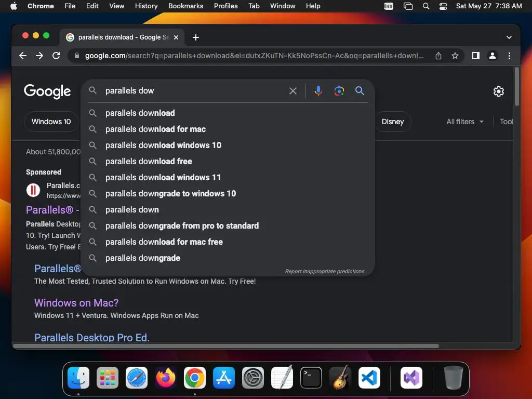Click the horizontal page scrollbar

coord(225,346)
